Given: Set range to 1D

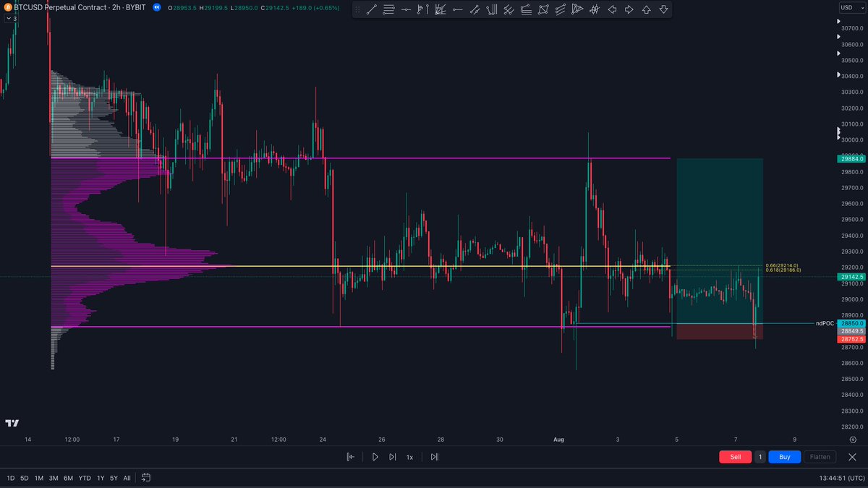Looking at the screenshot, I should [11, 478].
